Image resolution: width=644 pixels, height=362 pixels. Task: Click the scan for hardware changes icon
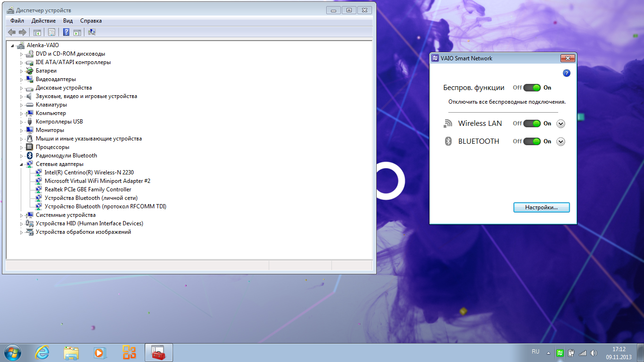click(x=92, y=32)
